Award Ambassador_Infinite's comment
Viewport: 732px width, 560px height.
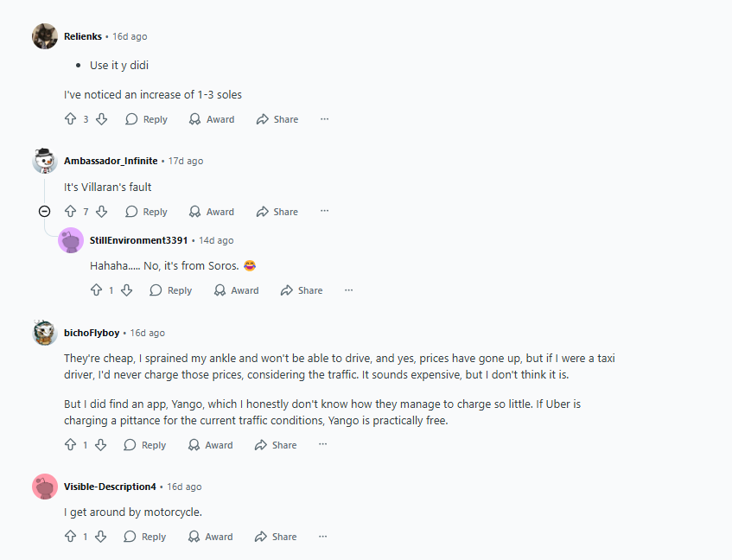click(x=212, y=212)
